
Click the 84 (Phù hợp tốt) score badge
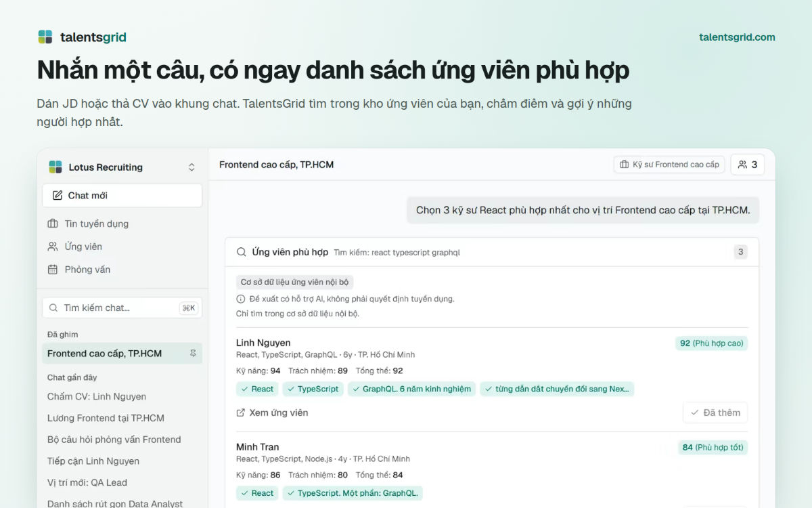click(x=713, y=448)
